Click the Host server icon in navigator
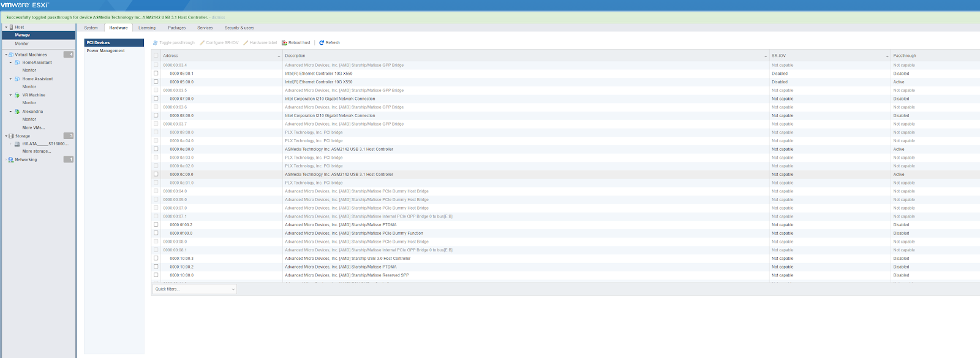The image size is (980, 358). (11, 27)
